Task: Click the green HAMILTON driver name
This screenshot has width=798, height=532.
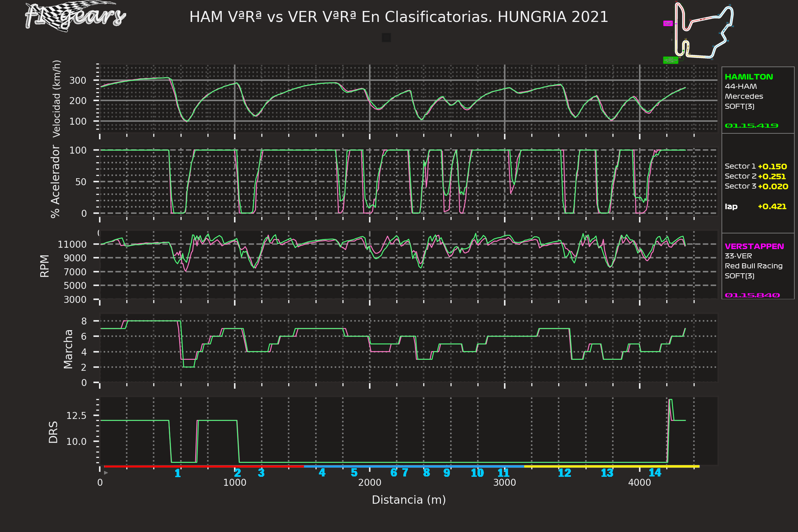Action: [x=749, y=77]
